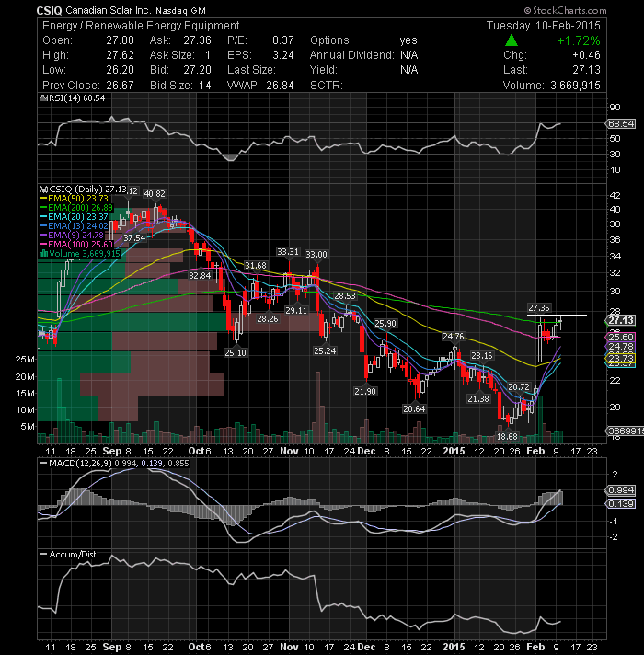Click the pink EMA(100) legend line swatch
This screenshot has height=655, width=644.
[x=43, y=245]
